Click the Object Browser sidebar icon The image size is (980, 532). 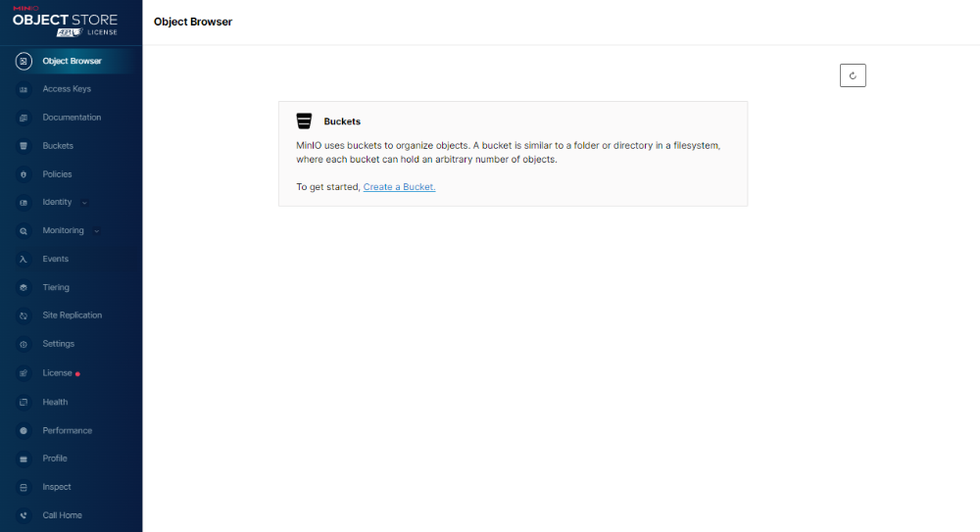[24, 61]
